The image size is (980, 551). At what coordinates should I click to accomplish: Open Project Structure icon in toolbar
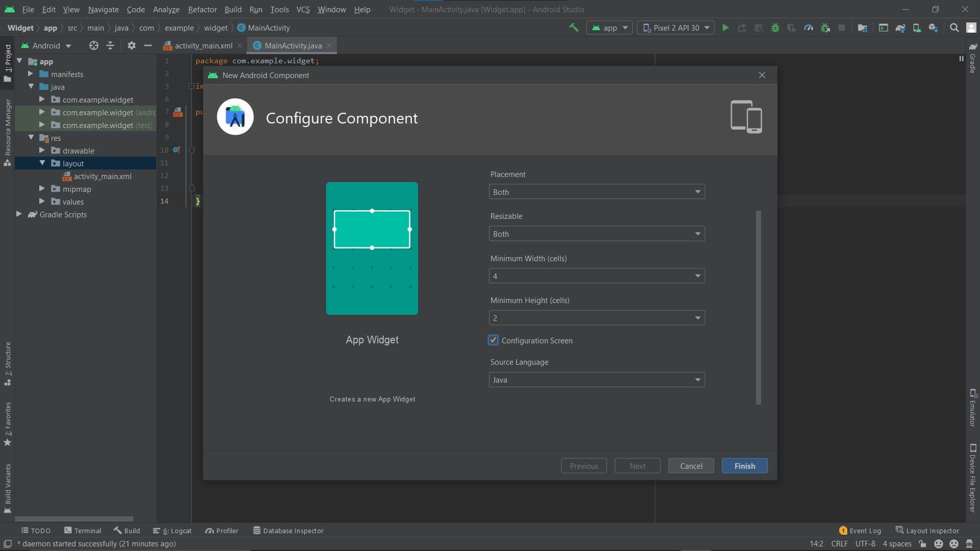(x=863, y=28)
